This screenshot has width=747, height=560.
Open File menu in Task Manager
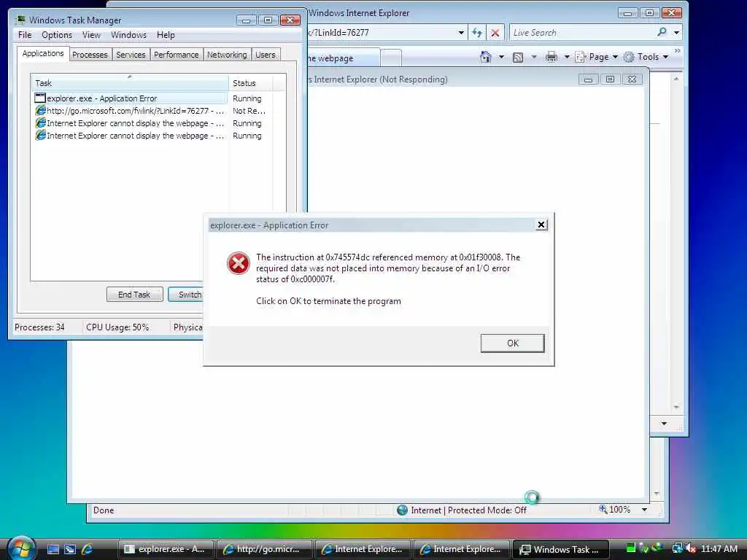(x=25, y=35)
